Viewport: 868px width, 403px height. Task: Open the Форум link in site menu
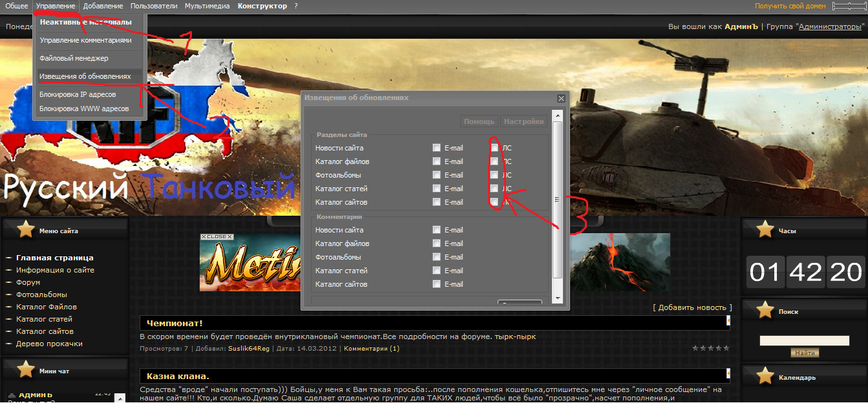tap(28, 282)
